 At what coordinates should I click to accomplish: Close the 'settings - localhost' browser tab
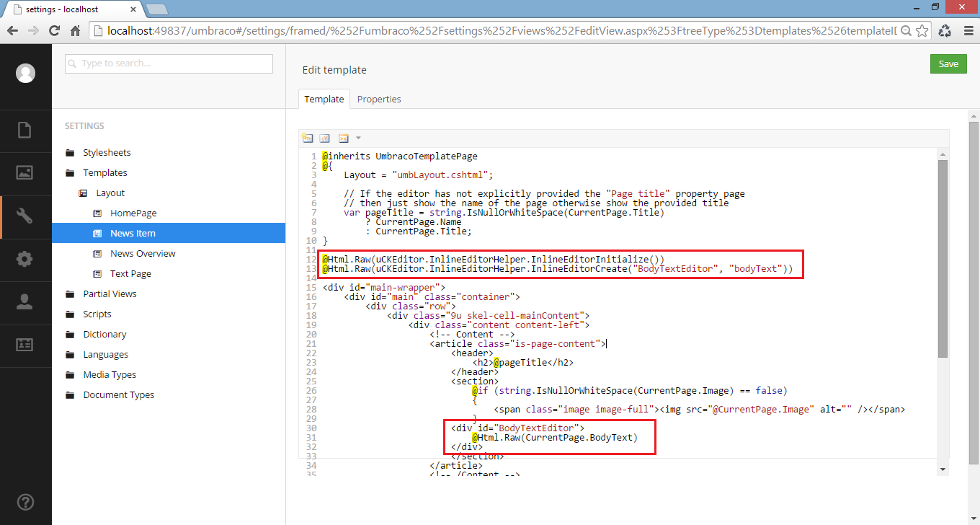tap(132, 10)
